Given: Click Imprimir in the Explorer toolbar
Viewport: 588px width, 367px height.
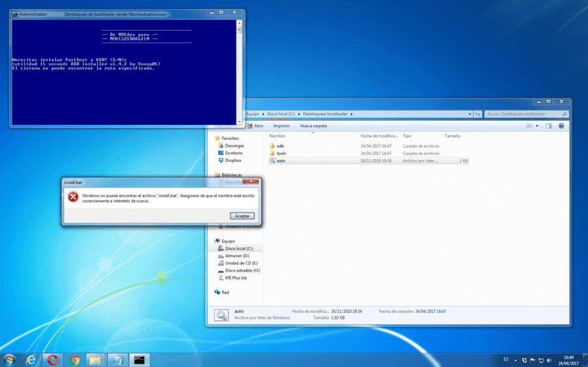Looking at the screenshot, I should 281,126.
